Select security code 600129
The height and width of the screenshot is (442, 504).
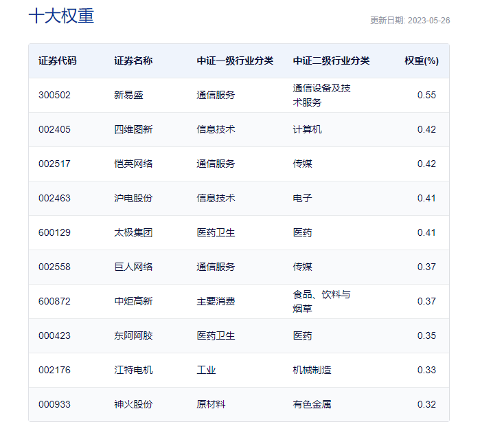pyautogui.click(x=54, y=232)
